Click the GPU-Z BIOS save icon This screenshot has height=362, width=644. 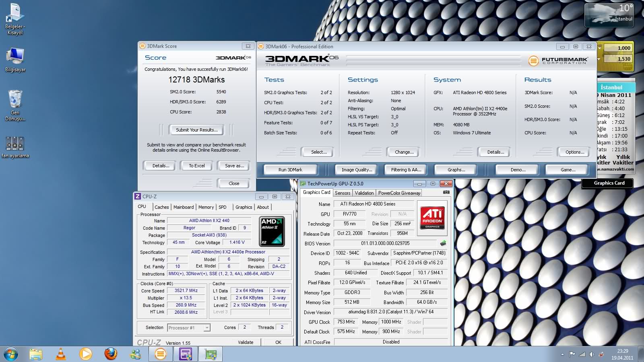point(443,243)
